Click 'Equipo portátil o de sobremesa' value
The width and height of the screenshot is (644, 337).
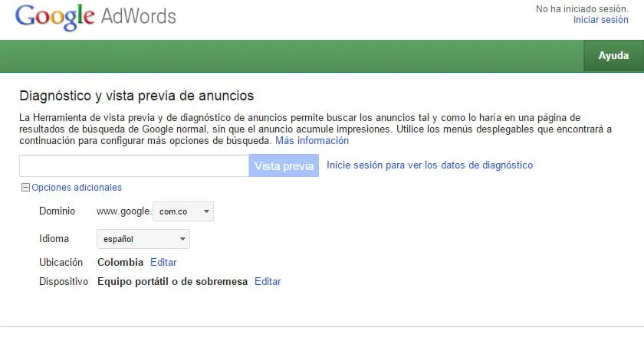[172, 282]
